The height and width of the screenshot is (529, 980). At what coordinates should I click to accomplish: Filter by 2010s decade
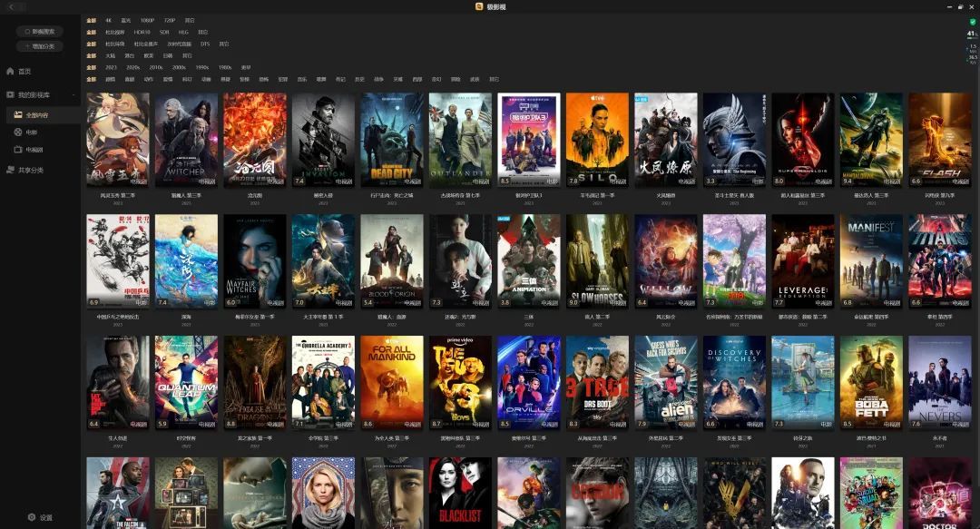coord(156,67)
